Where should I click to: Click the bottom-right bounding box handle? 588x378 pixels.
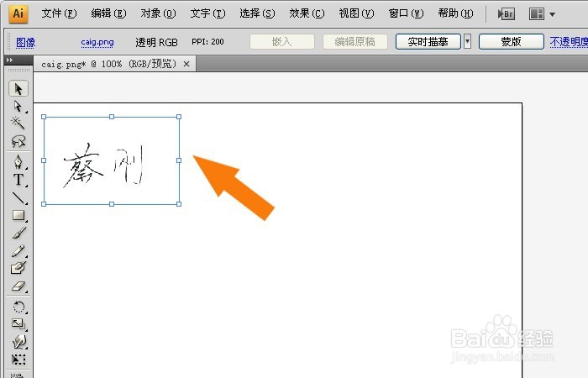[x=179, y=204]
